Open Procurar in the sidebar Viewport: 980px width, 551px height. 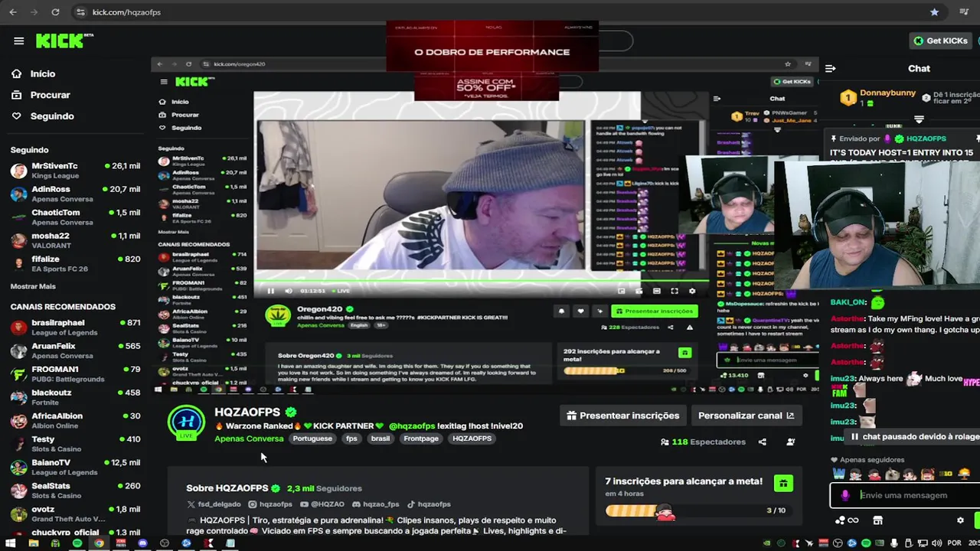point(50,95)
